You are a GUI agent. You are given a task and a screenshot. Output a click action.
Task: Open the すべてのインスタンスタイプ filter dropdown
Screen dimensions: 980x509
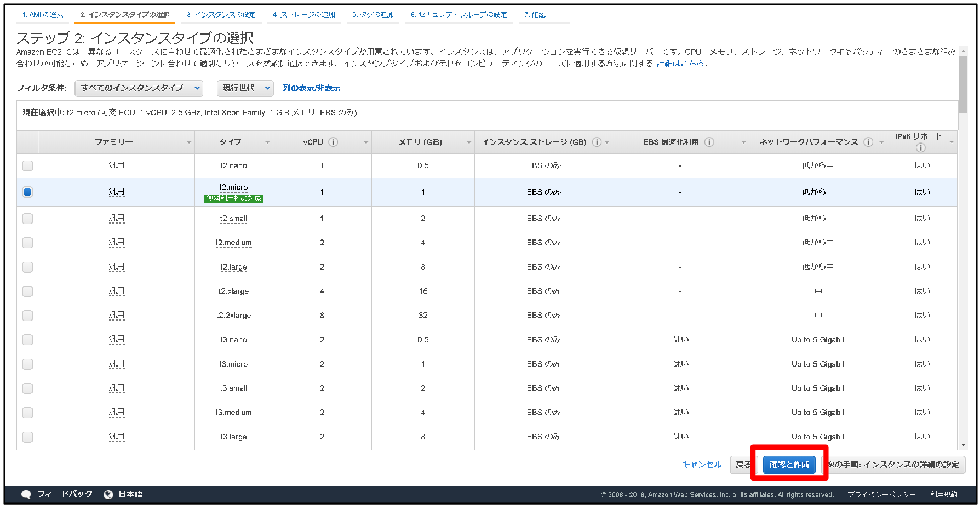pos(139,88)
